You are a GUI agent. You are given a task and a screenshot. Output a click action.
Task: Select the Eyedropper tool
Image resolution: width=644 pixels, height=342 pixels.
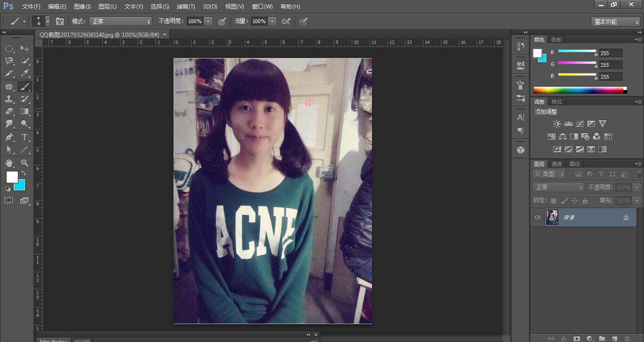coord(25,73)
